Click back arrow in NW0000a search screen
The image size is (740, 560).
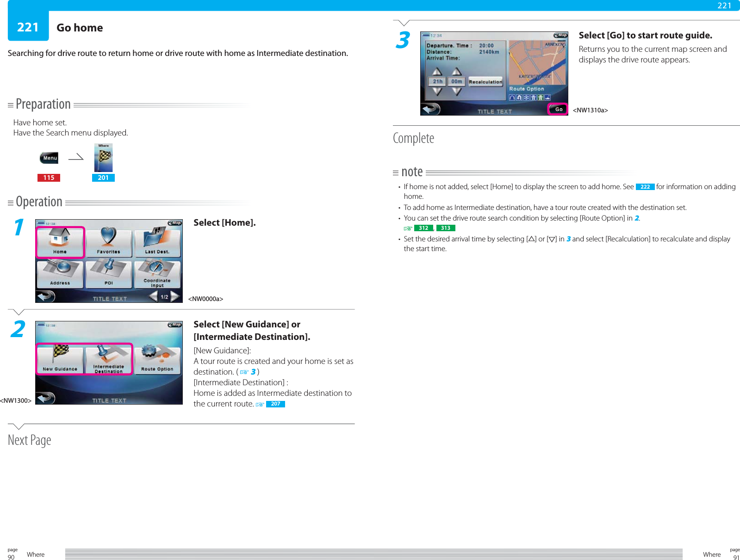46,296
